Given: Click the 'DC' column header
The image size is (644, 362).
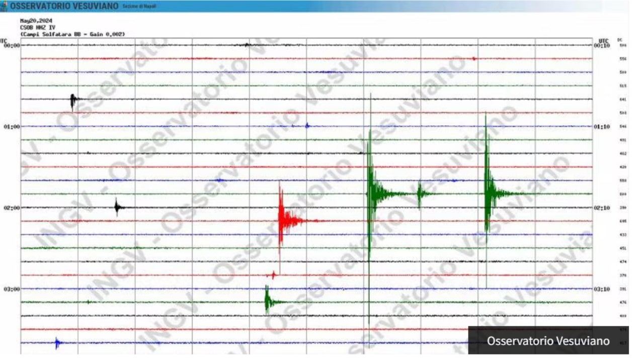Looking at the screenshot, I should (620, 40).
